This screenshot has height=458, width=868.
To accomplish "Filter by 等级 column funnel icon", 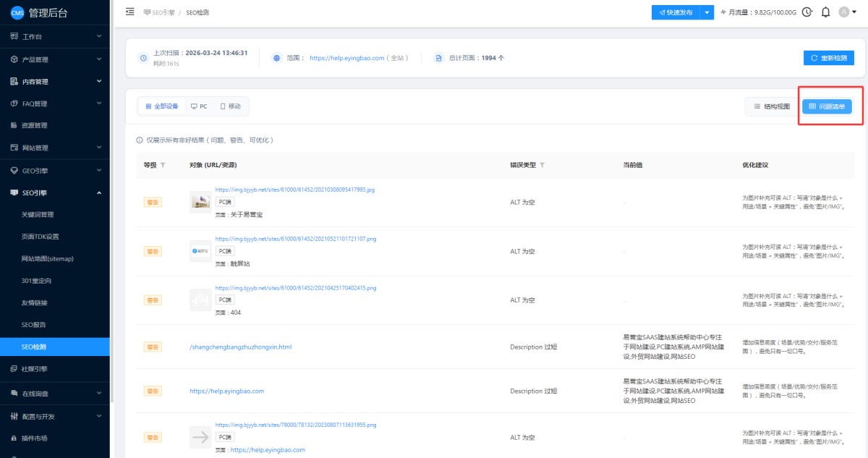I will (163, 166).
